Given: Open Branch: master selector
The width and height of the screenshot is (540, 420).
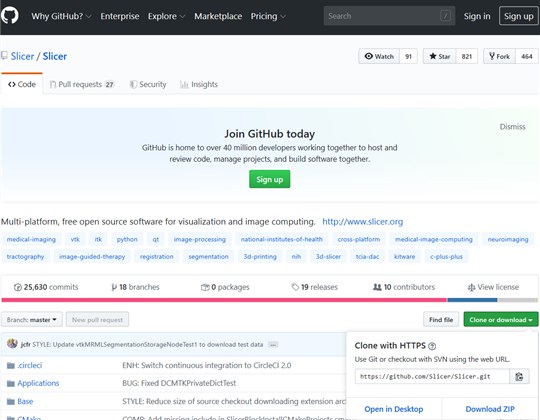Looking at the screenshot, I should click(32, 319).
